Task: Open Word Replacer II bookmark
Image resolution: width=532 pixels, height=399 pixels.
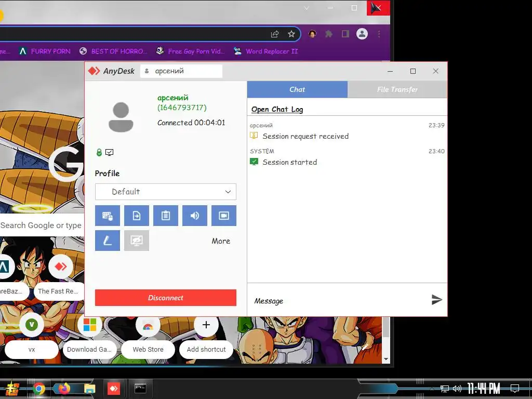Action: click(265, 51)
